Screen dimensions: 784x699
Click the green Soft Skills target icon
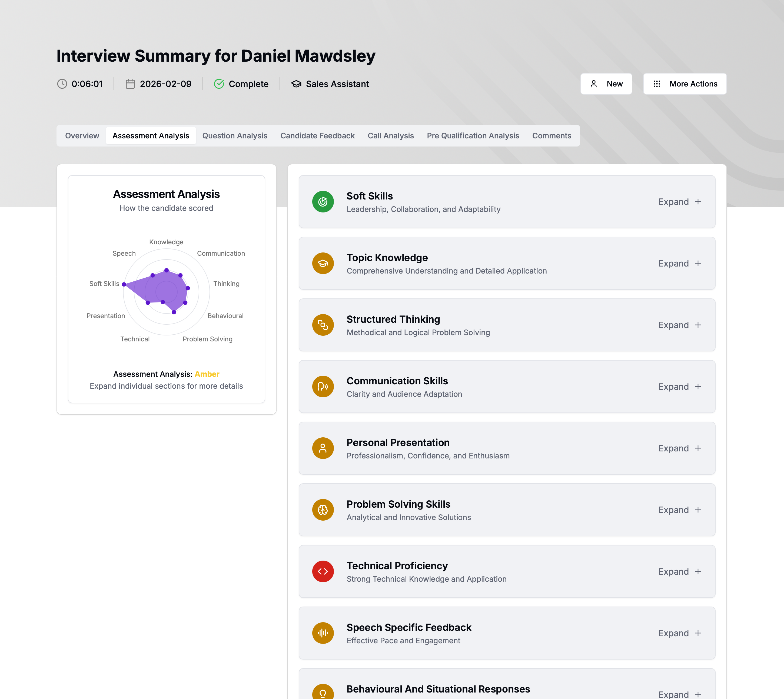(323, 202)
